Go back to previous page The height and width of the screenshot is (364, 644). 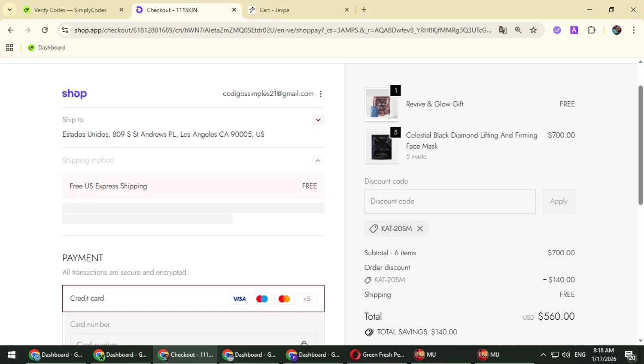(x=11, y=30)
